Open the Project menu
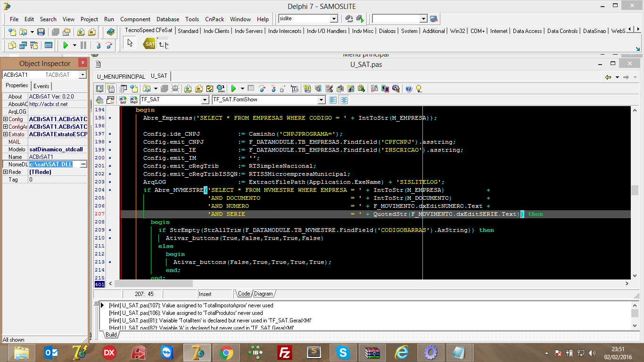 pyautogui.click(x=89, y=19)
